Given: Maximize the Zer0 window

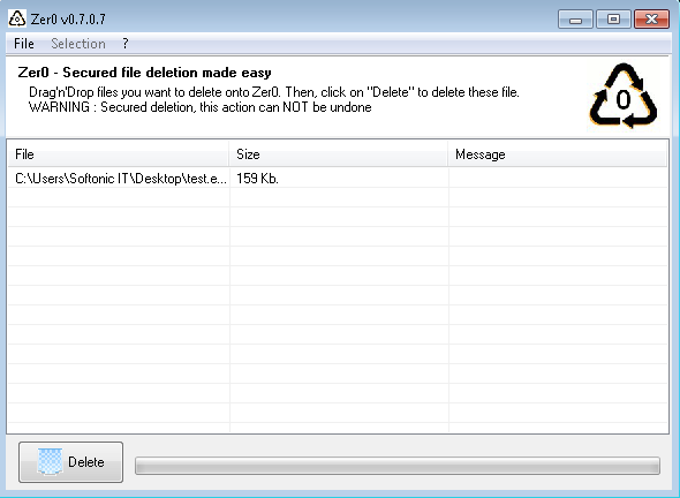Looking at the screenshot, I should (613, 20).
